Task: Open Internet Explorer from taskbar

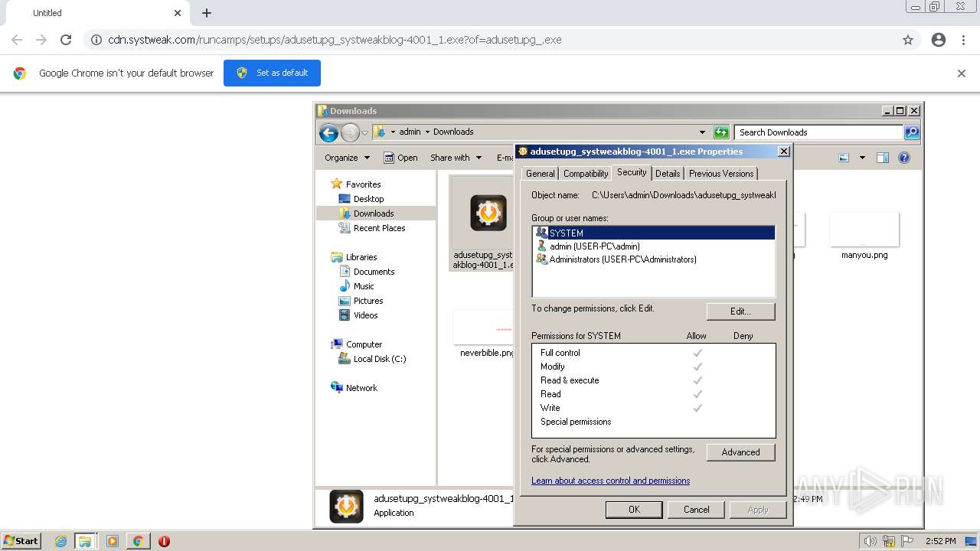Action: [x=60, y=541]
